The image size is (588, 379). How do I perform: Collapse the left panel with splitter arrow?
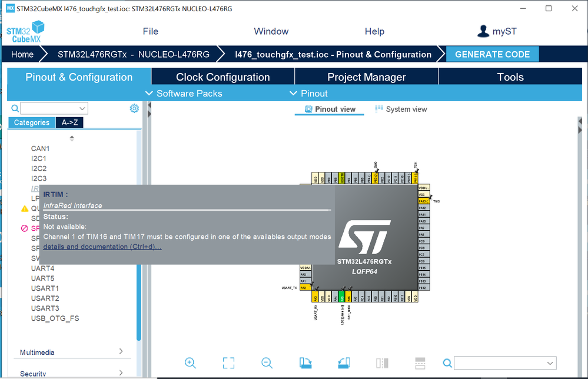(149, 105)
